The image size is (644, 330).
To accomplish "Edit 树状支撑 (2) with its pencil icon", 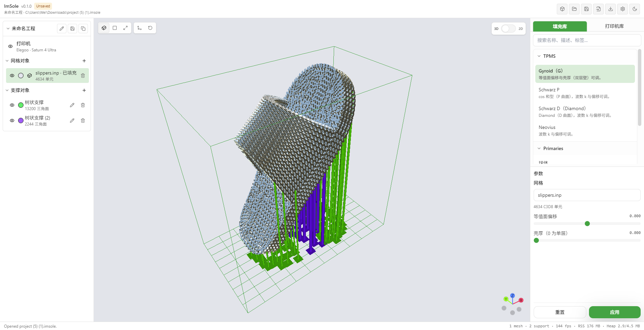I will pyautogui.click(x=72, y=121).
